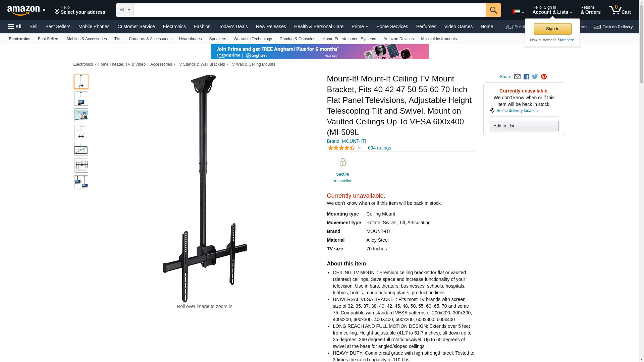644x362 pixels.
Task: Click the Add to List button
Action: (x=524, y=126)
